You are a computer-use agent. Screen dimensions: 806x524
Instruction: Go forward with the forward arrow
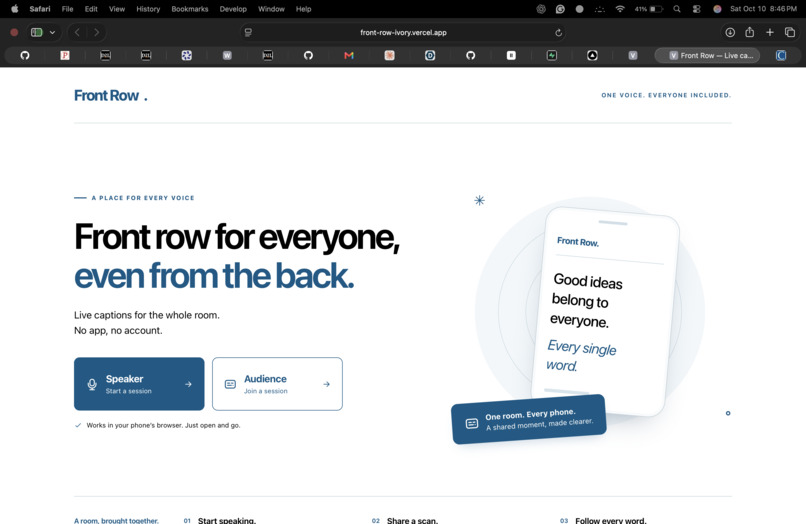[96, 32]
